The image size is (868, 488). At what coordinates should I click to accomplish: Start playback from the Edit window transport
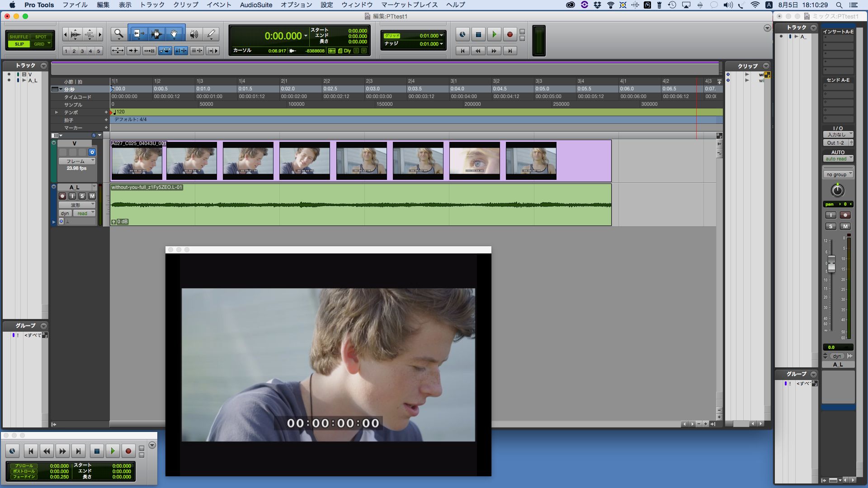pos(494,34)
